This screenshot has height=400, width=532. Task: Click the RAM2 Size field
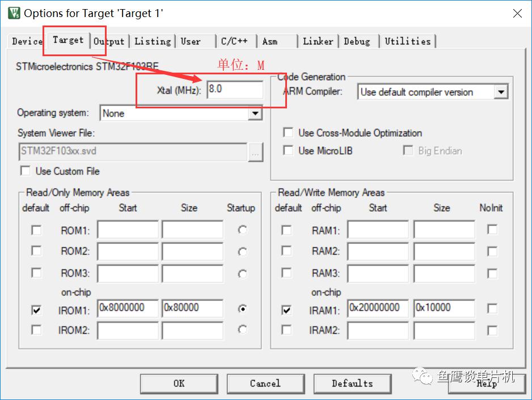pos(444,251)
